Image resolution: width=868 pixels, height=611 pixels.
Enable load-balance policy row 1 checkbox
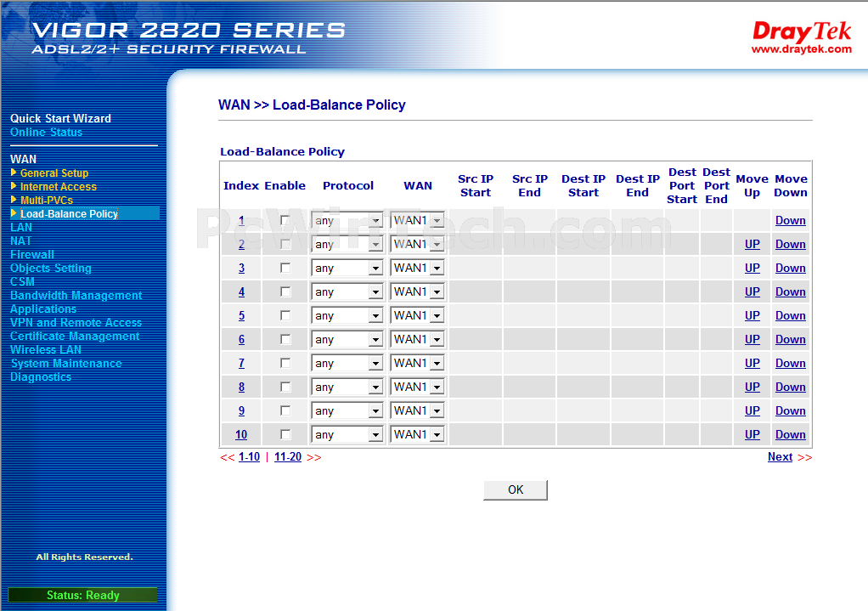coord(285,220)
